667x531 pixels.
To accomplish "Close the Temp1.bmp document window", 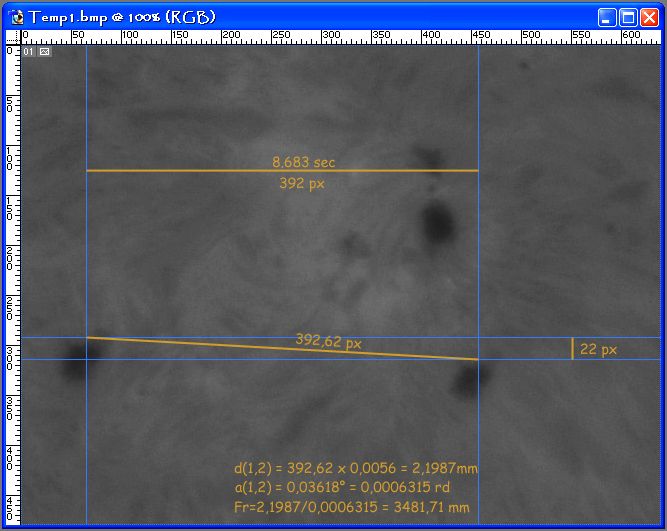I will point(650,18).
